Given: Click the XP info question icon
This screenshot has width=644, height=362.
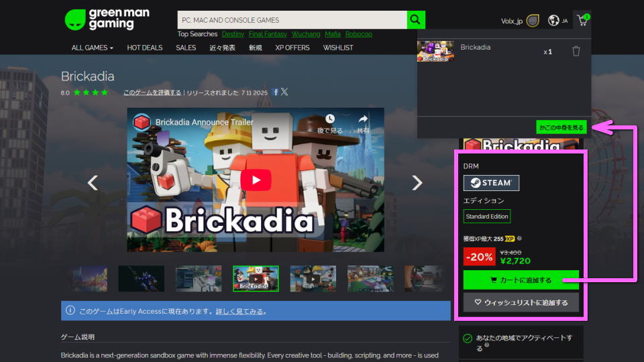Looking at the screenshot, I should click(519, 238).
